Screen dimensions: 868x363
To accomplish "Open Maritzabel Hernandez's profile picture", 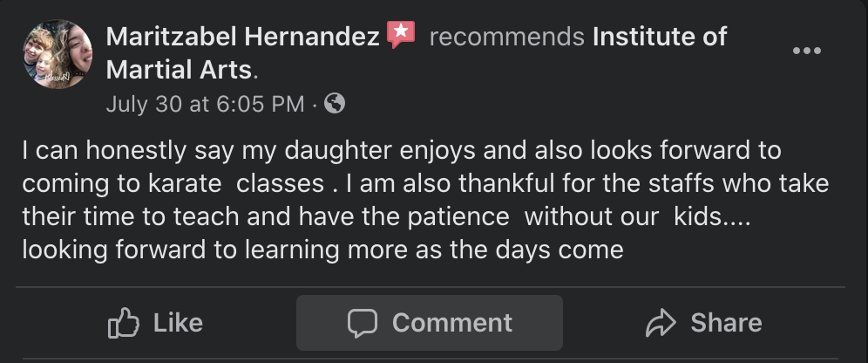I will tap(57, 54).
